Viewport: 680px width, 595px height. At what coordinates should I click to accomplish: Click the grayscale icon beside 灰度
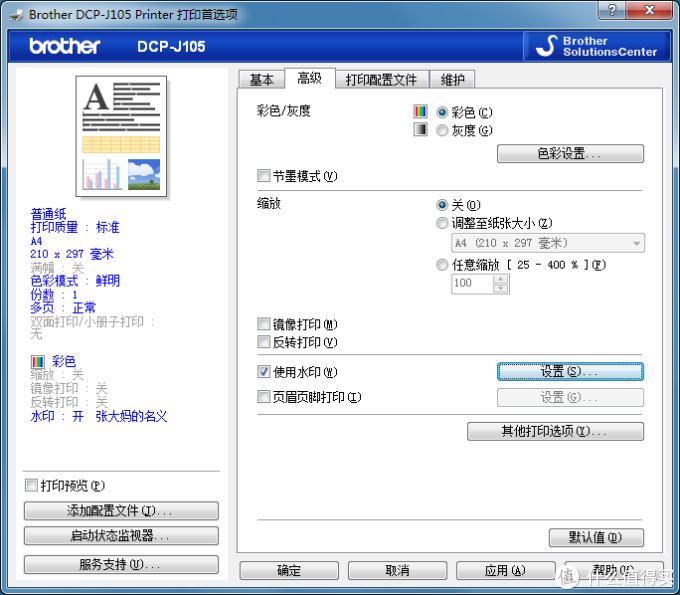tap(420, 130)
